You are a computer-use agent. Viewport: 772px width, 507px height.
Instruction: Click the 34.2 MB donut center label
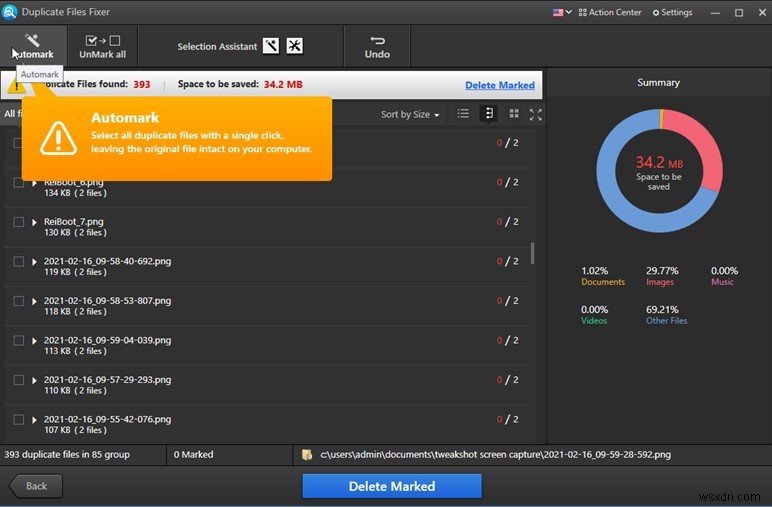point(659,162)
